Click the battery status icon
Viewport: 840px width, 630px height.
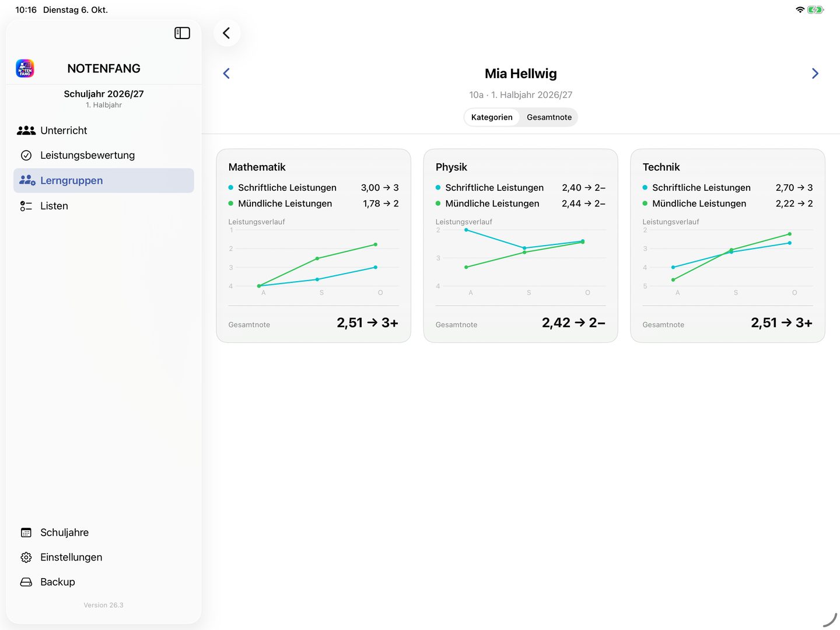coord(815,10)
